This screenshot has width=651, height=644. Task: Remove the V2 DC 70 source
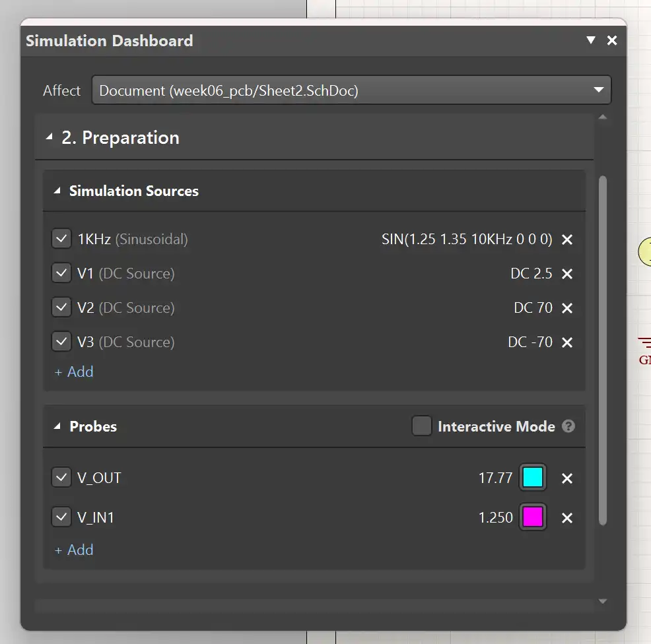tap(566, 308)
